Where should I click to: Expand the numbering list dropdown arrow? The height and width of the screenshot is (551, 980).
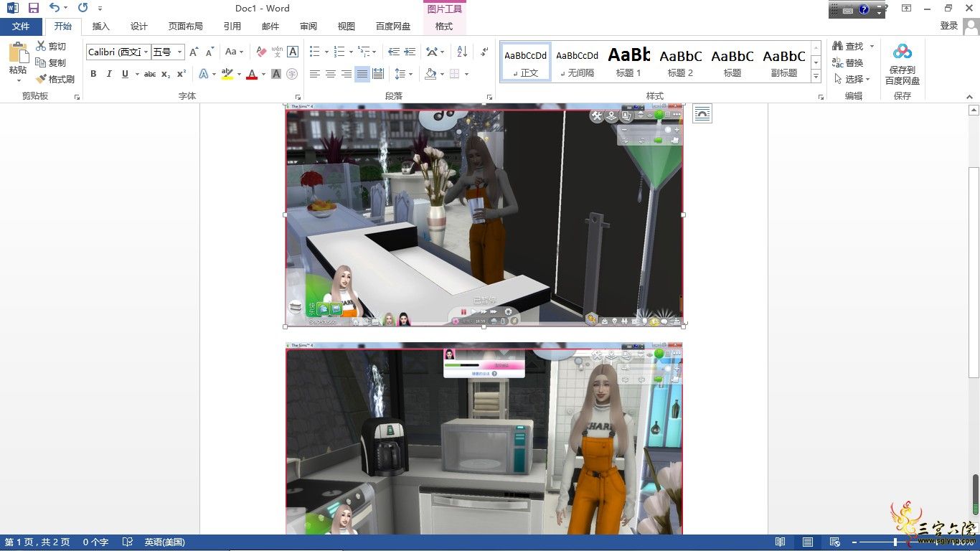click(x=351, y=52)
